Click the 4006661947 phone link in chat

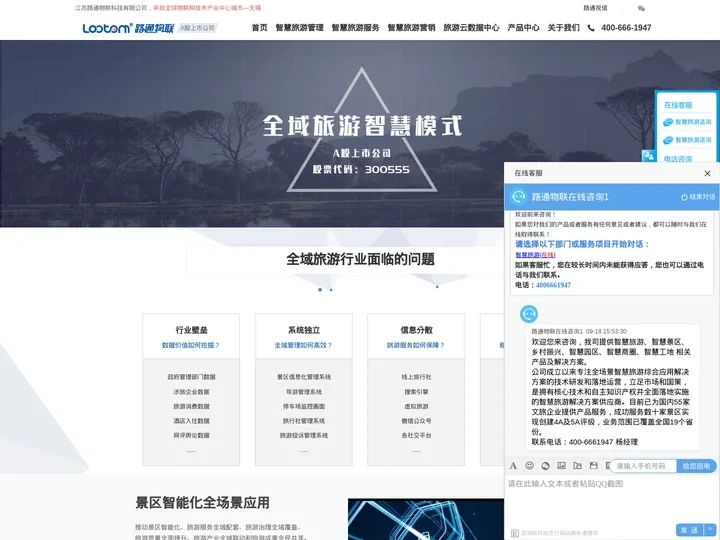(553, 285)
